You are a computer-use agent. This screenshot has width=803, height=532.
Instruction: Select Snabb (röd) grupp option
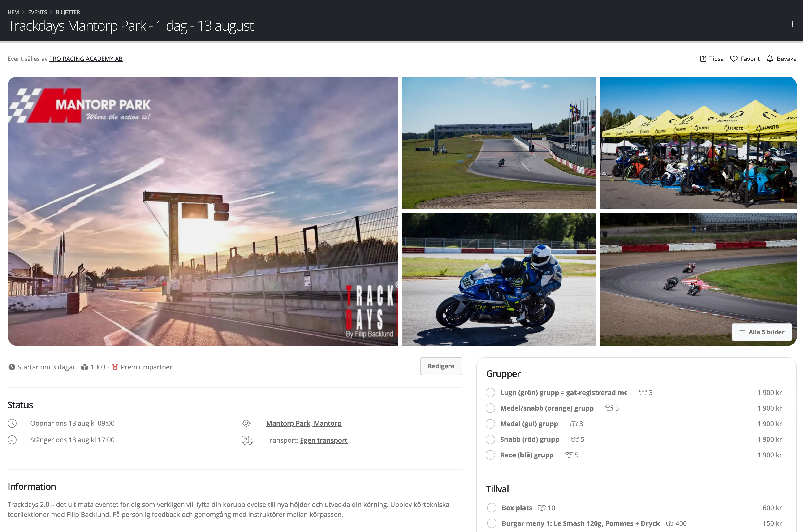490,439
